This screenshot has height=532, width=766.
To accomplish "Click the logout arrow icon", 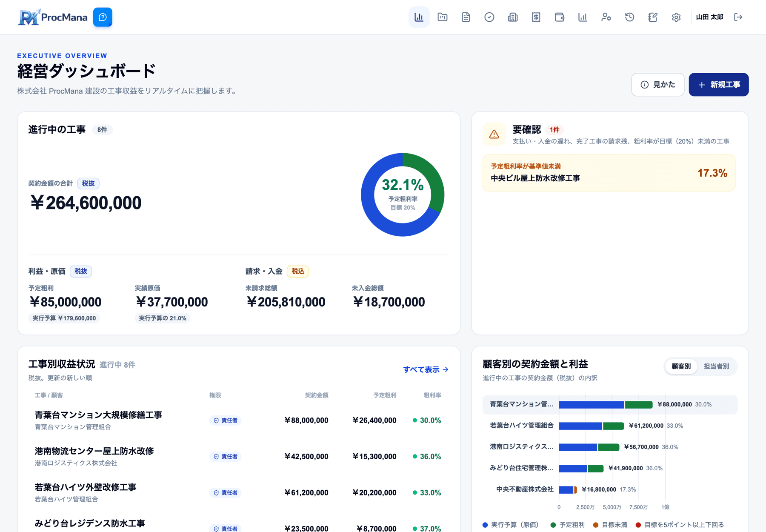I will [x=738, y=17].
